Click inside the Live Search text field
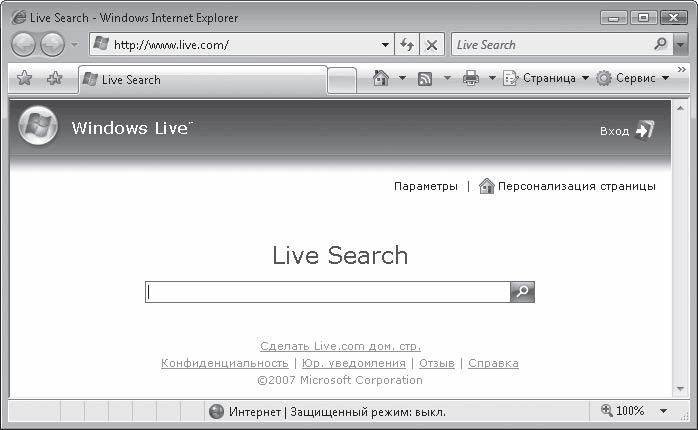This screenshot has width=698, height=430. 327,292
